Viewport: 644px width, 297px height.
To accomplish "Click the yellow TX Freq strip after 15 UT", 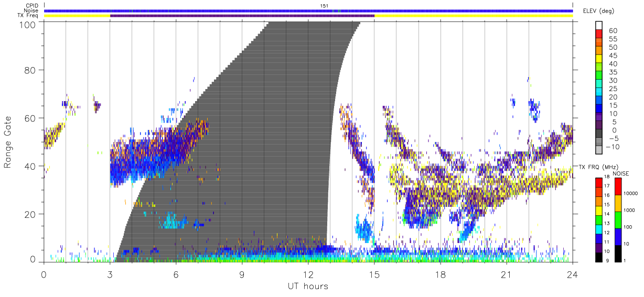I will pyautogui.click(x=474, y=16).
